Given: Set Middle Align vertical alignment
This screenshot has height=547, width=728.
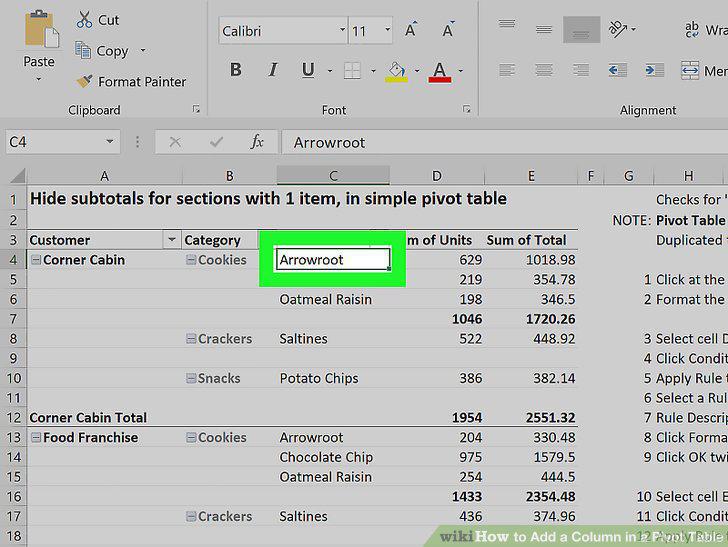Looking at the screenshot, I should [x=544, y=29].
